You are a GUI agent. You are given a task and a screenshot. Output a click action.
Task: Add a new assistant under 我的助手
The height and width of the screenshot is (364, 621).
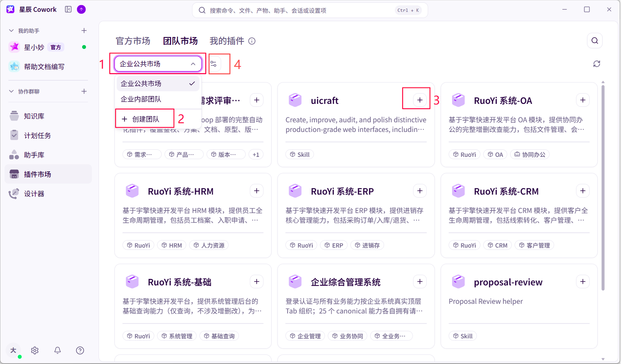84,31
